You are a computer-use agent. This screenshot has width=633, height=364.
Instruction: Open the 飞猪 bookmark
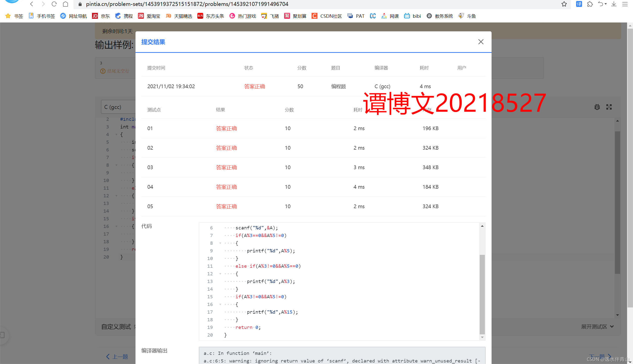(x=270, y=16)
